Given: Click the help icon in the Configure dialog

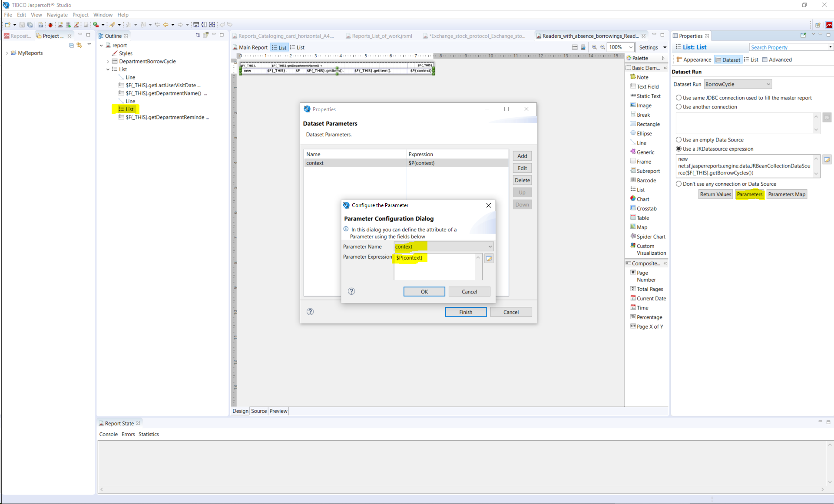Looking at the screenshot, I should (x=351, y=291).
